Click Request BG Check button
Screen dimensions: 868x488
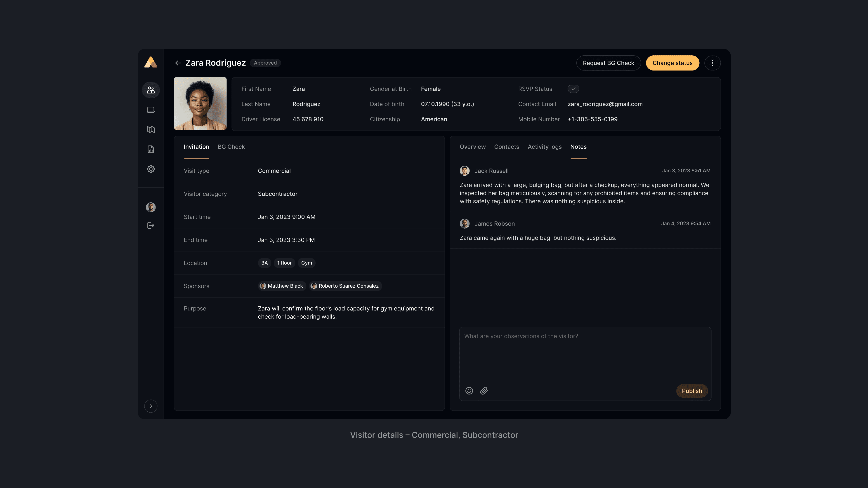[x=608, y=63]
